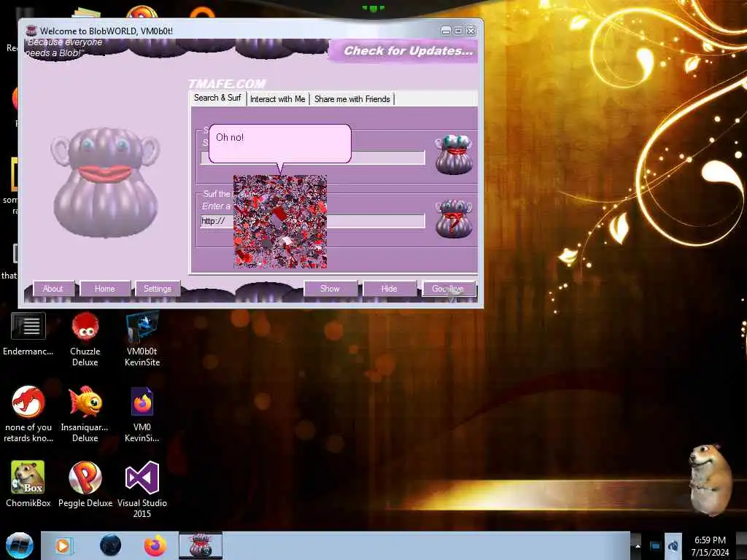The image size is (747, 560).
Task: Open the Windows Start menu orb
Action: (19, 545)
